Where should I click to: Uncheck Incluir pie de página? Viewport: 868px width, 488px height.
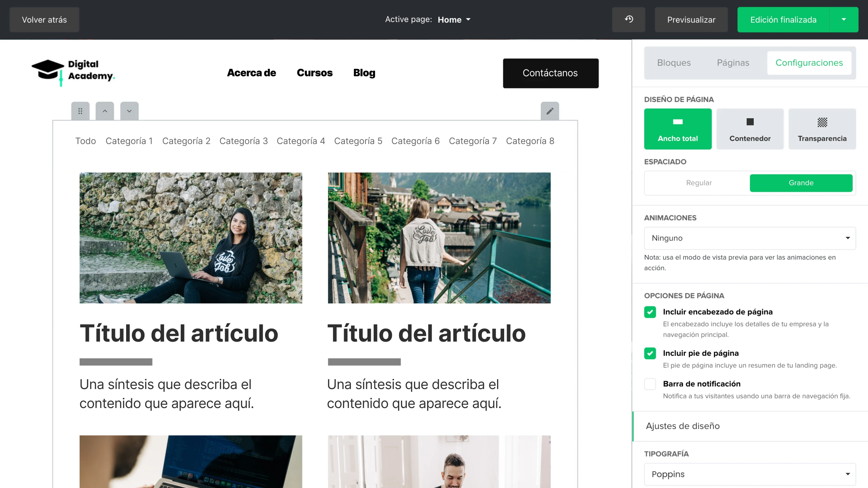(x=650, y=353)
